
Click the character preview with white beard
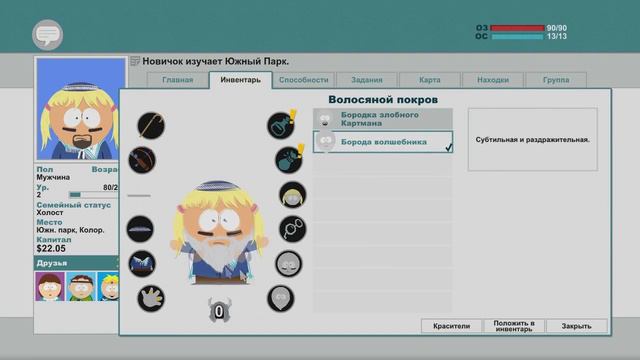(x=219, y=233)
